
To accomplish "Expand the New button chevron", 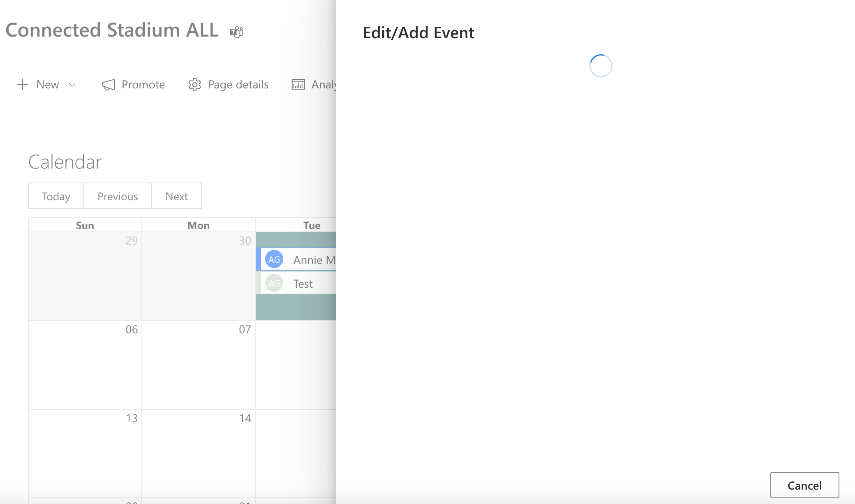I will [72, 85].
